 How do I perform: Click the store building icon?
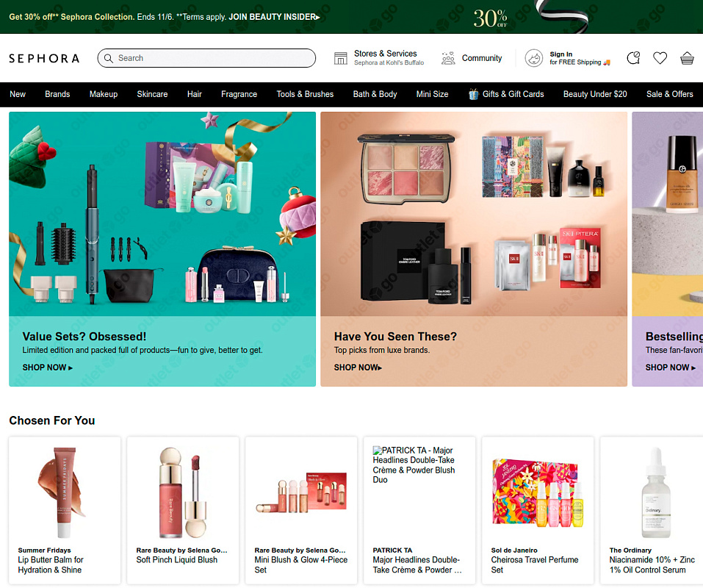(341, 58)
